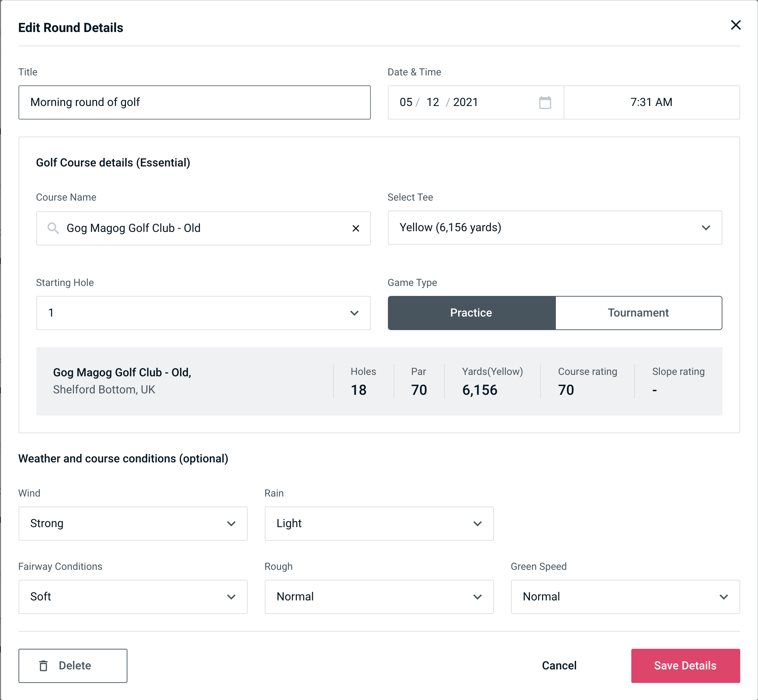The image size is (758, 700).
Task: Toggle Game Type to Practice
Action: tap(472, 313)
